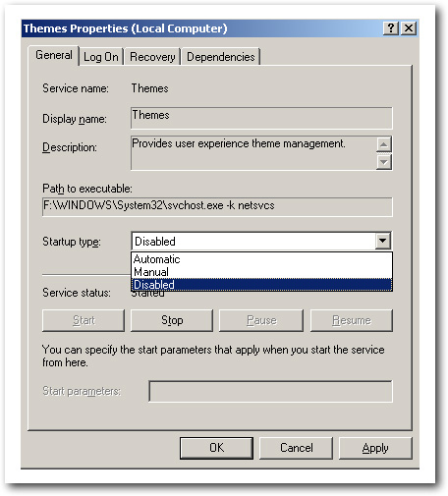The height and width of the screenshot is (496, 448).
Task: Click description scroll up arrow
Action: point(384,144)
